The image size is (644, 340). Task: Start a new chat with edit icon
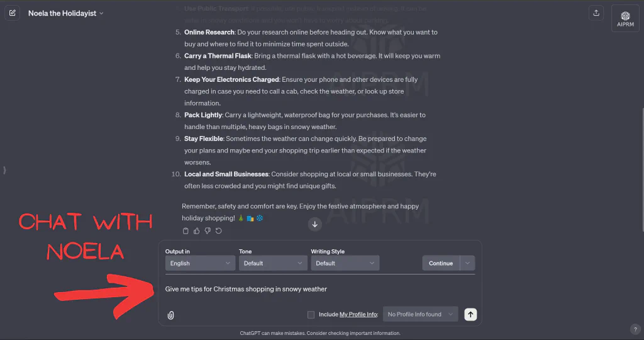coord(13,13)
